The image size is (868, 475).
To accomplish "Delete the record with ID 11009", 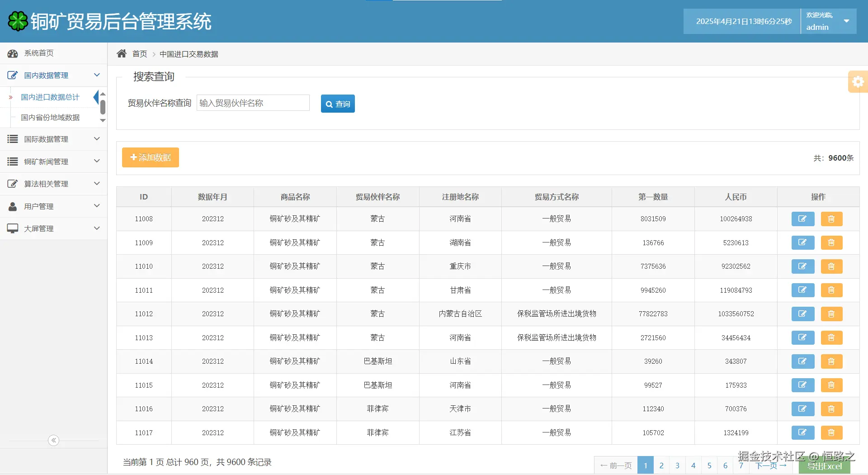I will pyautogui.click(x=831, y=242).
